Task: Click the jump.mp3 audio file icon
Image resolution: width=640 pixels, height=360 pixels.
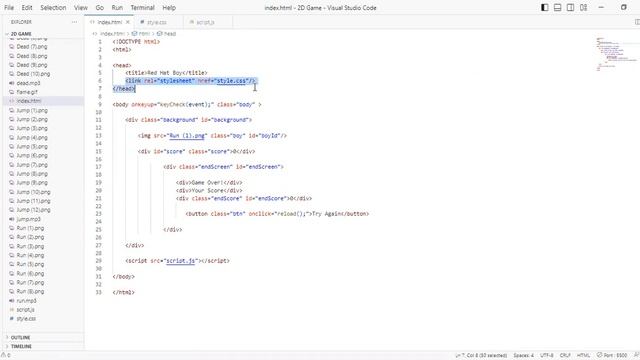Action: click(11, 219)
